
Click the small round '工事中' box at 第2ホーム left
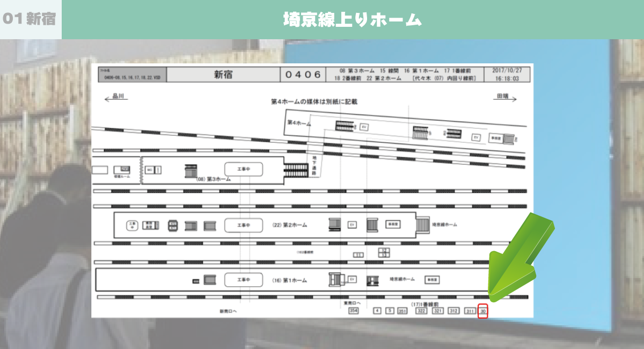pyautogui.click(x=132, y=225)
